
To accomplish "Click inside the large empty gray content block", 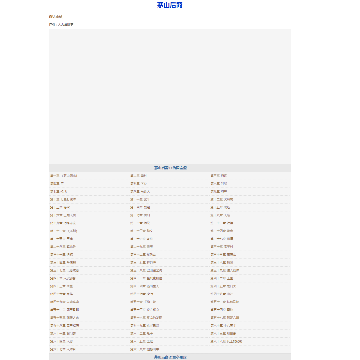I will [170, 96].
